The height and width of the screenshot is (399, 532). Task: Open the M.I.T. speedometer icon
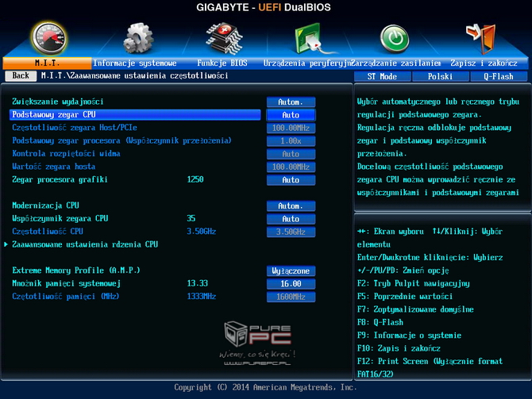click(49, 39)
